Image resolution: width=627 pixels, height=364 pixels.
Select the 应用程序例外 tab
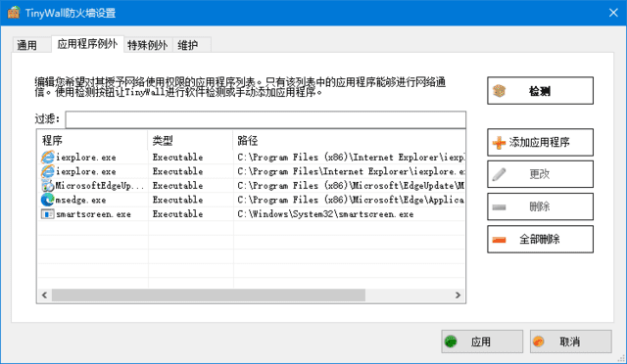pyautogui.click(x=87, y=44)
